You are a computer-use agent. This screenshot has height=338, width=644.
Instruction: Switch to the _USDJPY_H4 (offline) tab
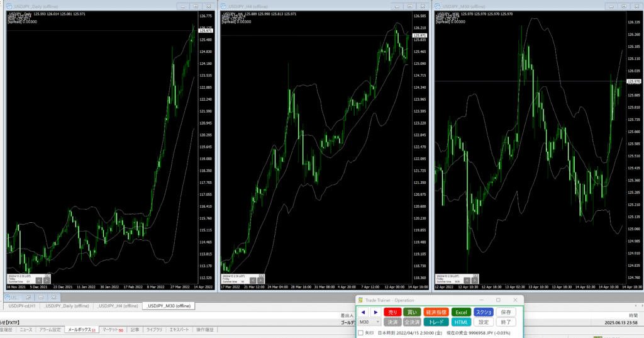(118, 306)
